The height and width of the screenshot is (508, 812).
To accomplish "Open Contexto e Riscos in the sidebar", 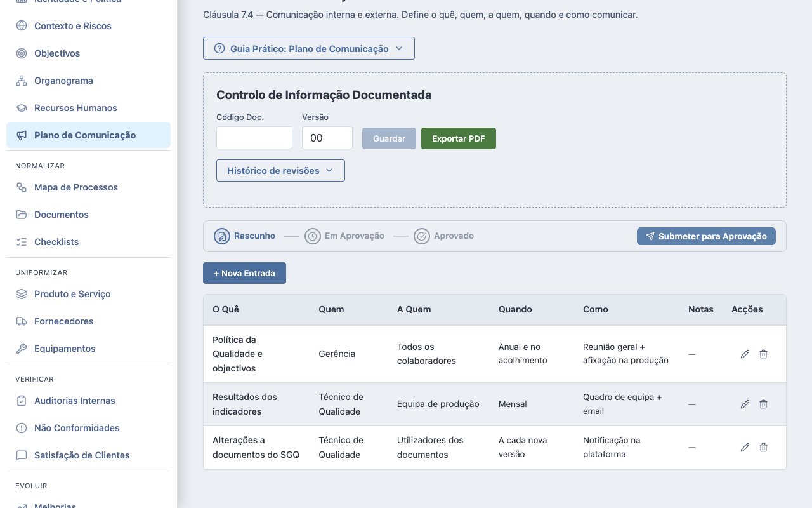I will 88,26.
